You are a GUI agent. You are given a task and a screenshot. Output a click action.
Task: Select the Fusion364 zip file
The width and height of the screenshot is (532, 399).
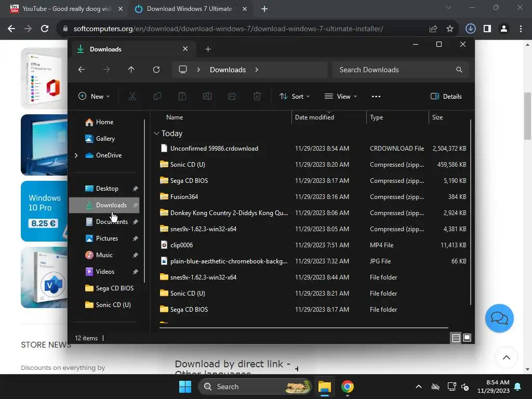(x=313, y=197)
